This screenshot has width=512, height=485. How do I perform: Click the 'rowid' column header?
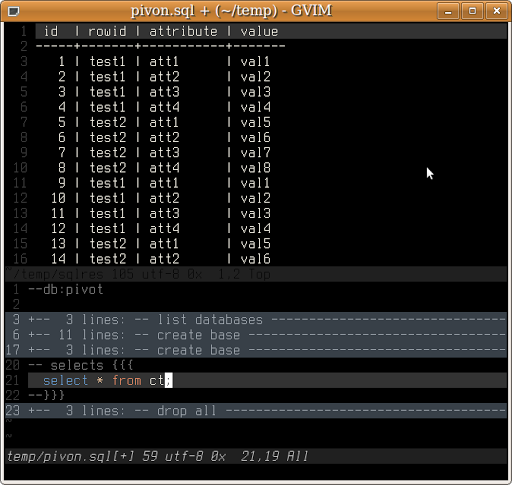point(107,31)
